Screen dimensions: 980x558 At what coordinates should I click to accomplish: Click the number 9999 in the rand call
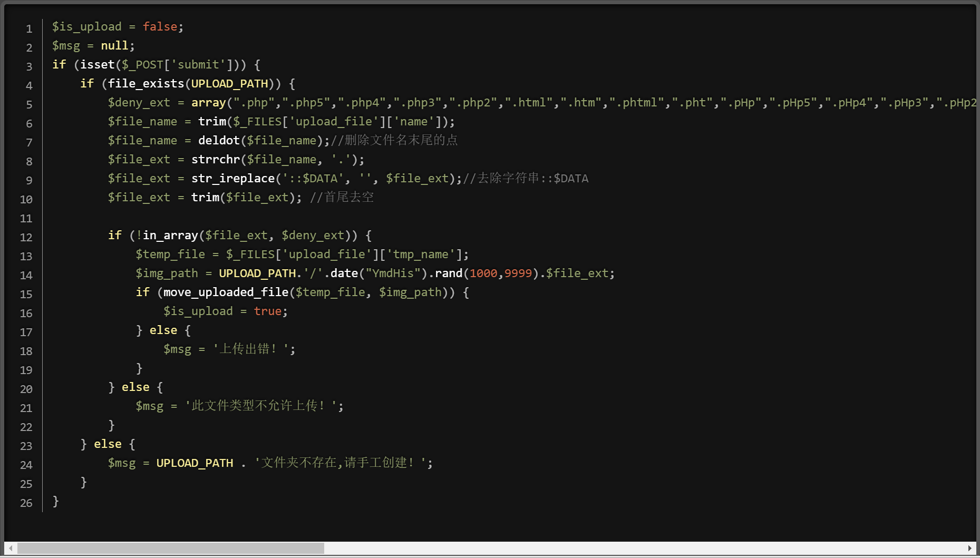(x=518, y=273)
